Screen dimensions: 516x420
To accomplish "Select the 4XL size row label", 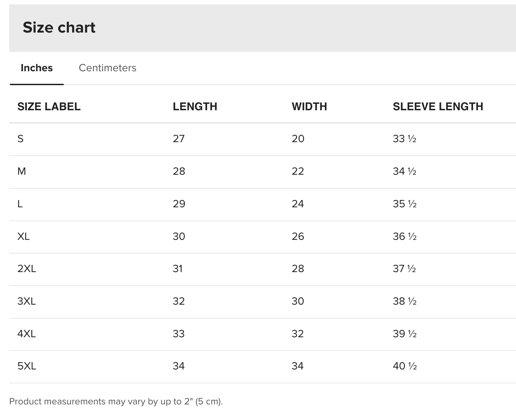I will 26,334.
